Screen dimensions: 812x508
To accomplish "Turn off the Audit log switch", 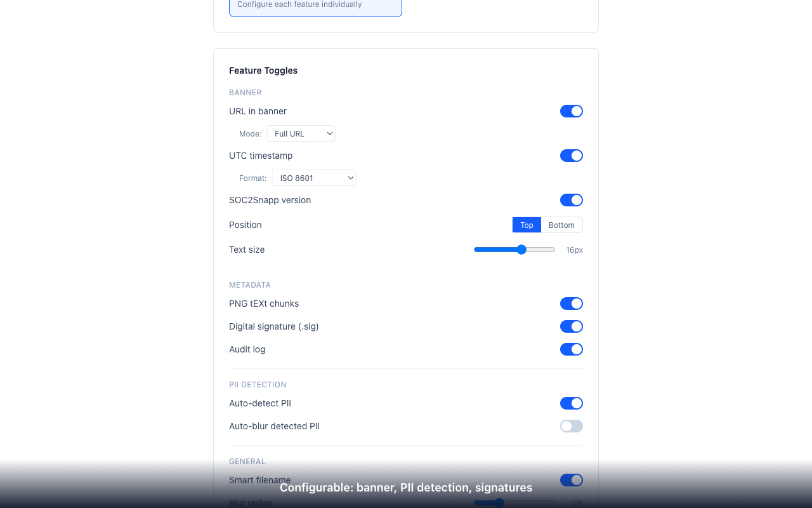I will click(x=571, y=349).
